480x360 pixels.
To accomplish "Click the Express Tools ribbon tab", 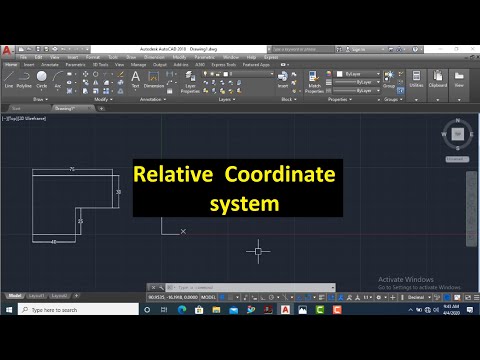I will (x=224, y=65).
